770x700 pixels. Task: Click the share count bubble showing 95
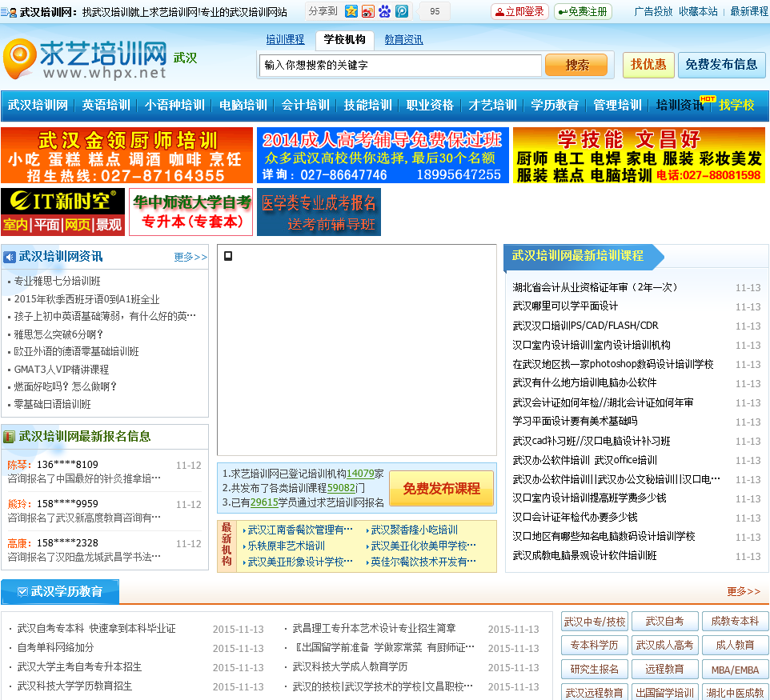pos(434,11)
